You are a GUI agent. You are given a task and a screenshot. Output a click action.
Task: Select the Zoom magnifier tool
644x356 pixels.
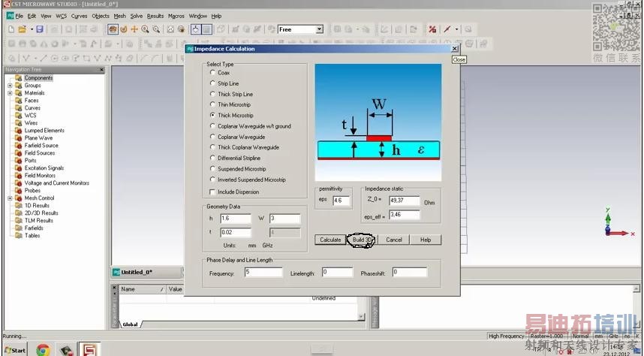coord(145,29)
